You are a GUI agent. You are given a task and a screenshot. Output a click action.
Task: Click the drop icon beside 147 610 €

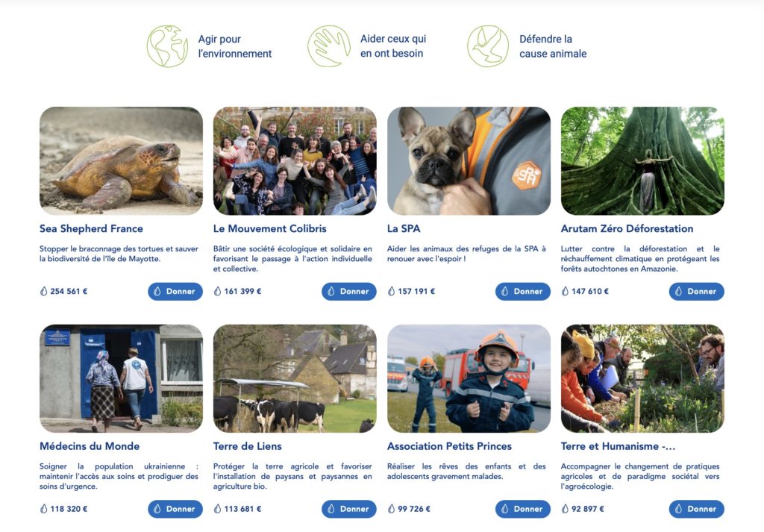point(566,291)
